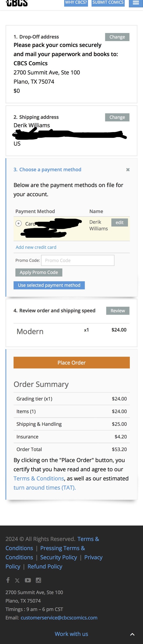Open the YouTube social icon

(x=28, y=580)
